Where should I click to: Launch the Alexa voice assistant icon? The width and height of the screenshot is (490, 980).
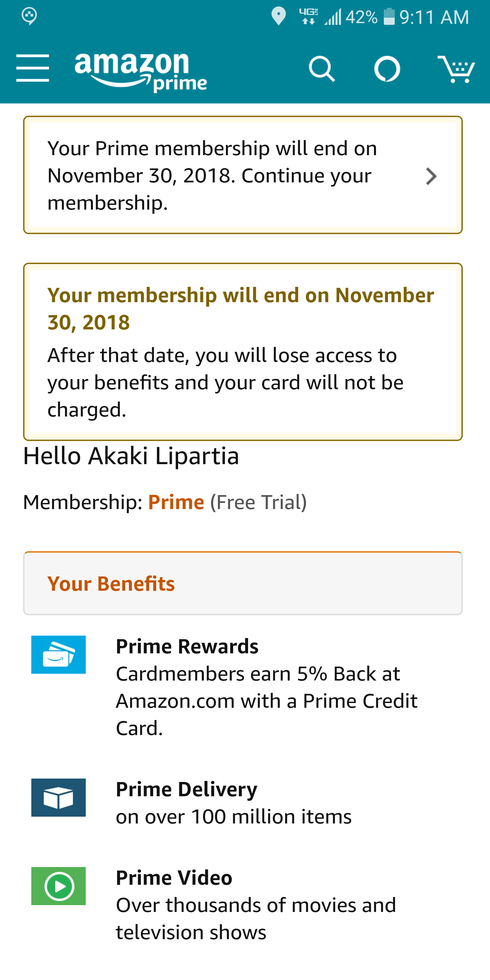click(387, 69)
